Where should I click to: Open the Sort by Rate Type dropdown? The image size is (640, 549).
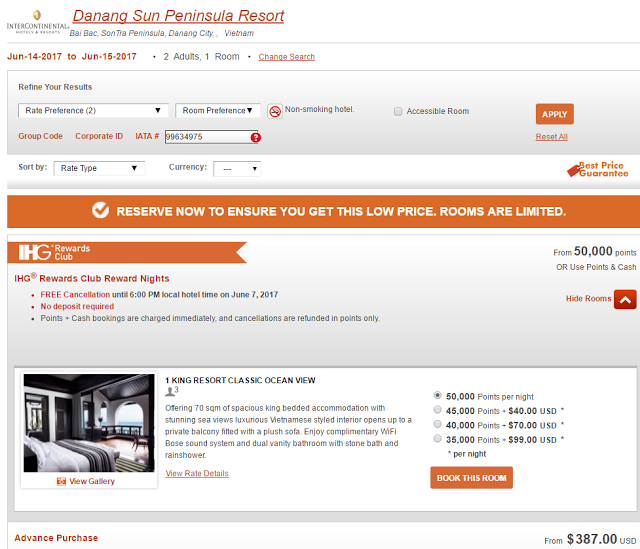click(x=99, y=168)
